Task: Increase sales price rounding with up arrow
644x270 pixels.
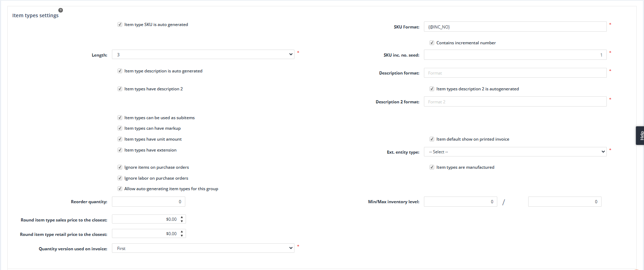Action: click(182, 217)
